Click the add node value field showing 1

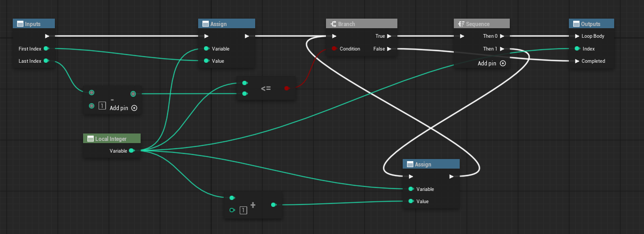click(243, 210)
